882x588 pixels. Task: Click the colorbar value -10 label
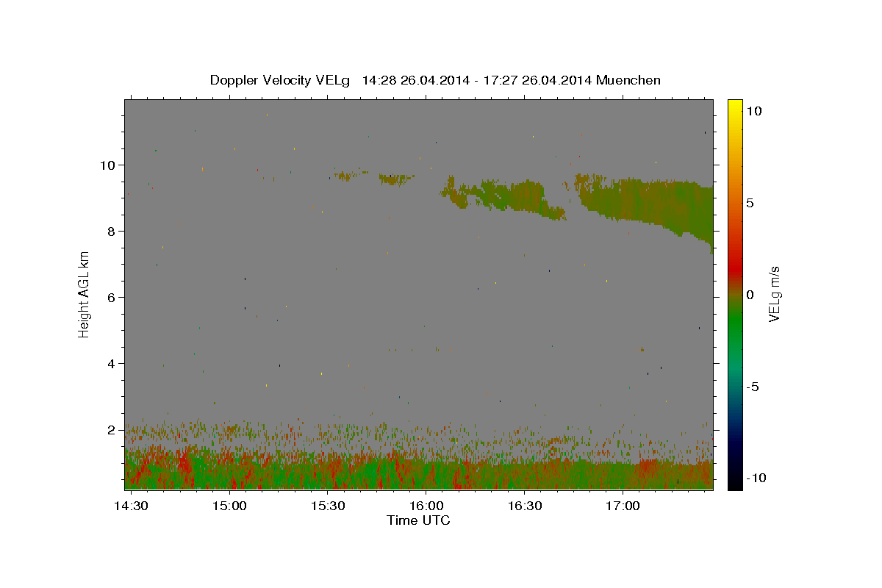[756, 478]
